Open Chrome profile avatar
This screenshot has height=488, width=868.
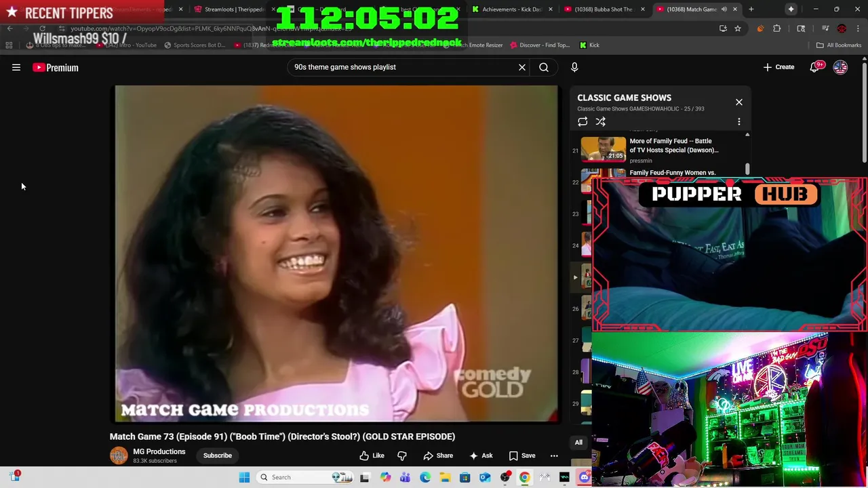pyautogui.click(x=842, y=28)
